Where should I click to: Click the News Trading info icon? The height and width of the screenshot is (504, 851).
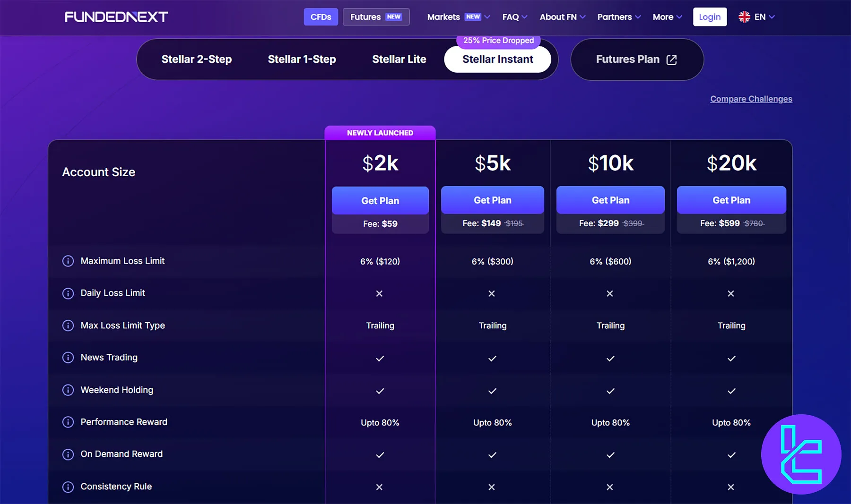(x=68, y=358)
